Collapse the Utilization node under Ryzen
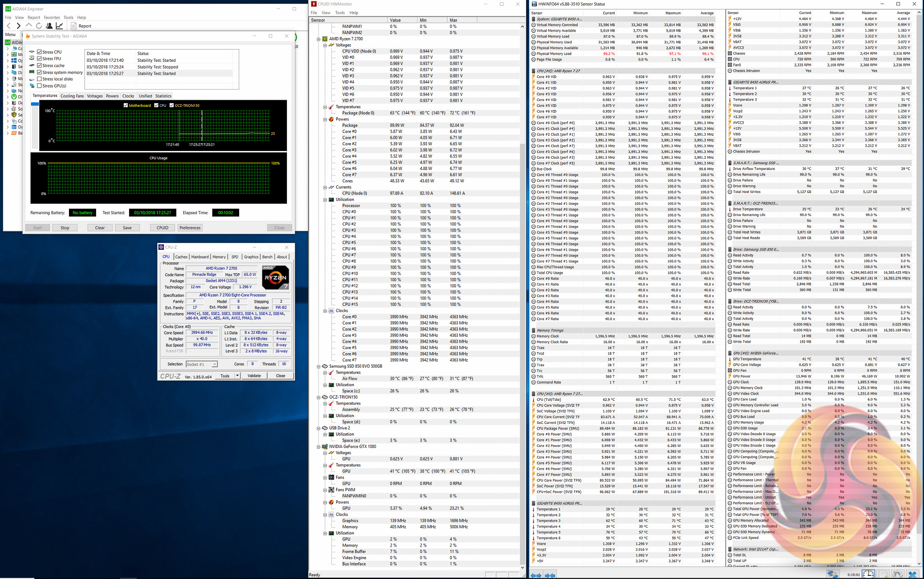This screenshot has width=924, height=579. pyautogui.click(x=325, y=199)
